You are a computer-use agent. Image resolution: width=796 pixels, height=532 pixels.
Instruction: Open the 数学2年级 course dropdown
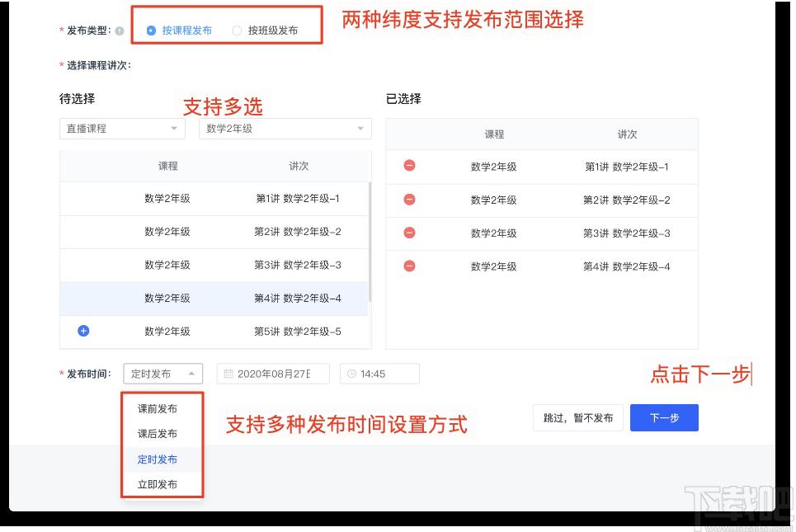[285, 129]
